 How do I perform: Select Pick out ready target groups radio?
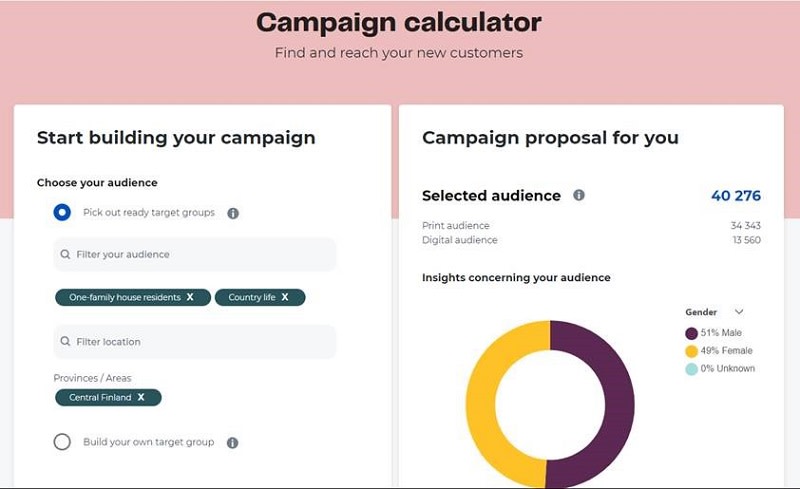pyautogui.click(x=62, y=212)
